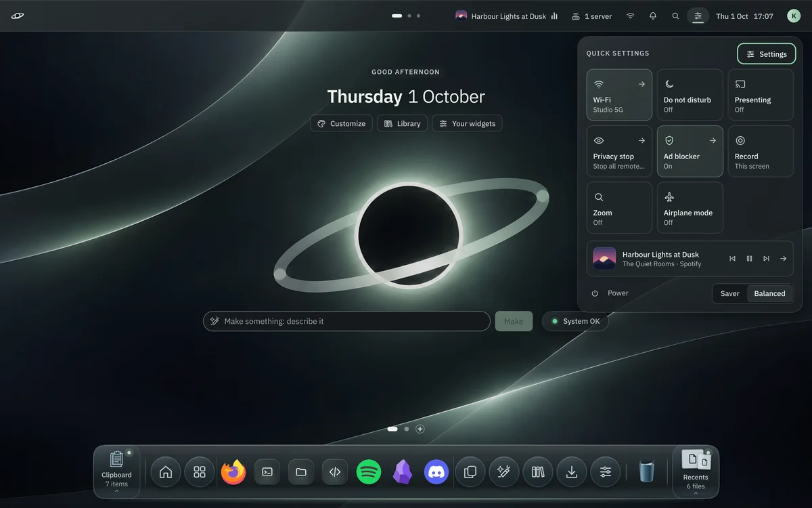812x508 pixels.
Task: Click the search magnifier in top bar
Action: click(x=675, y=16)
